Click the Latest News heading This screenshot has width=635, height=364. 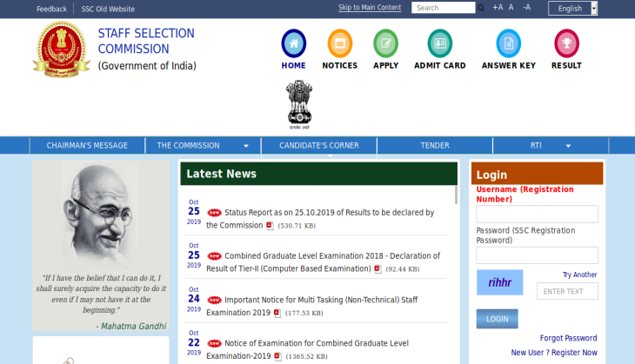tap(222, 174)
